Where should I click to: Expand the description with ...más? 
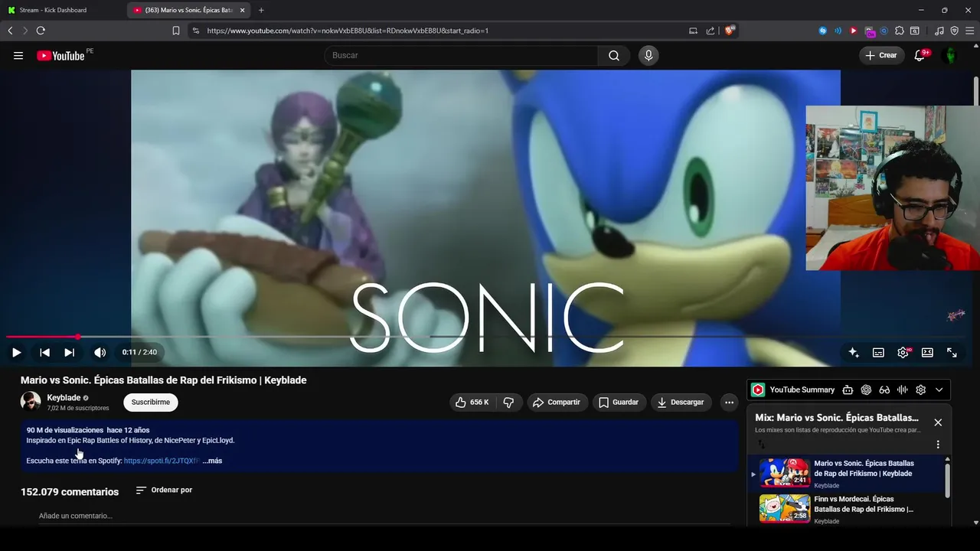(212, 461)
